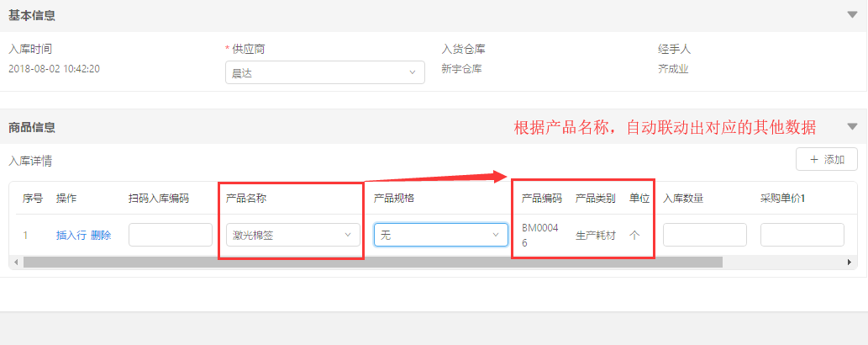Viewport: 868px width, 345px height.
Task: Click the product code BM00046 cell
Action: [538, 235]
